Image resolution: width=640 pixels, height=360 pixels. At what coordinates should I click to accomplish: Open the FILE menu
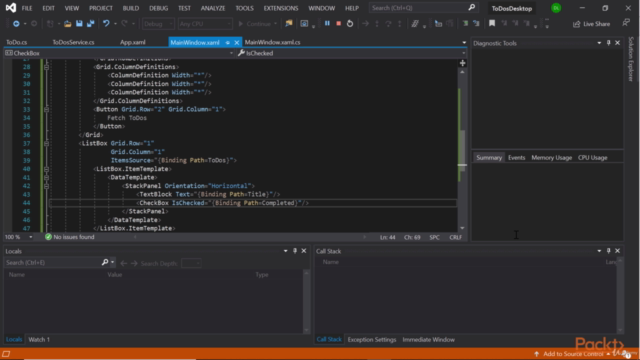pos(27,8)
